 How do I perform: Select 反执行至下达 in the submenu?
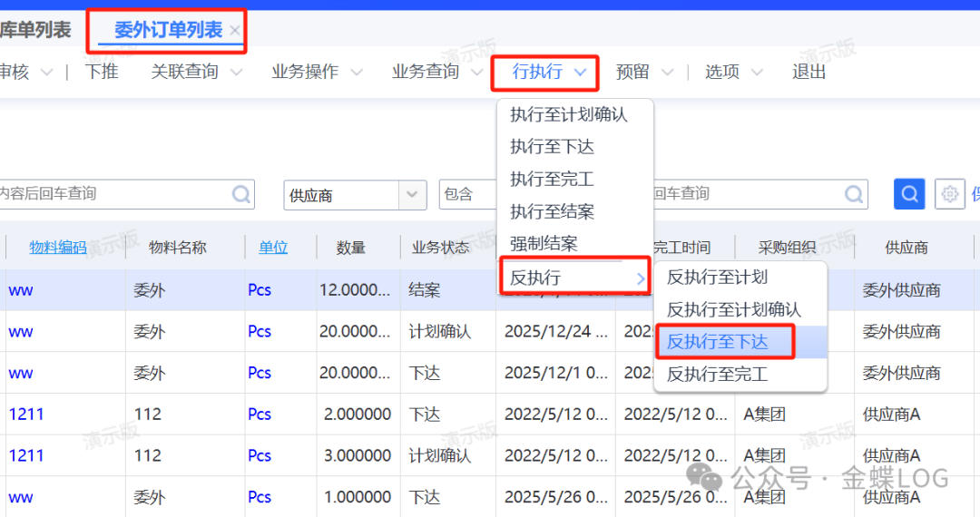718,342
